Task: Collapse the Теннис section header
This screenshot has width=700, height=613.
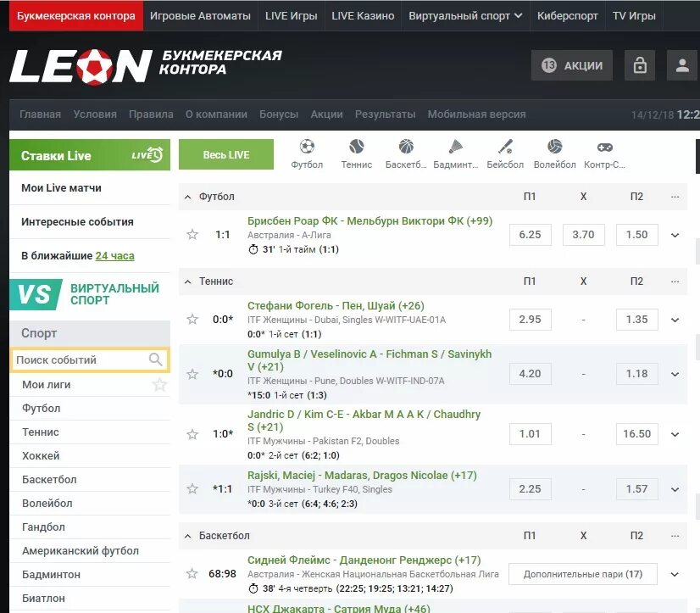Action: (188, 281)
